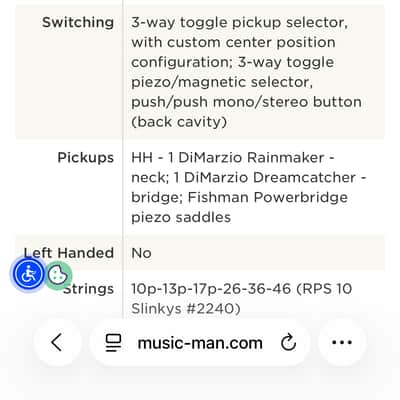Screen dimensions: 400x400
Task: Go back using the browser back arrow
Action: [x=57, y=342]
